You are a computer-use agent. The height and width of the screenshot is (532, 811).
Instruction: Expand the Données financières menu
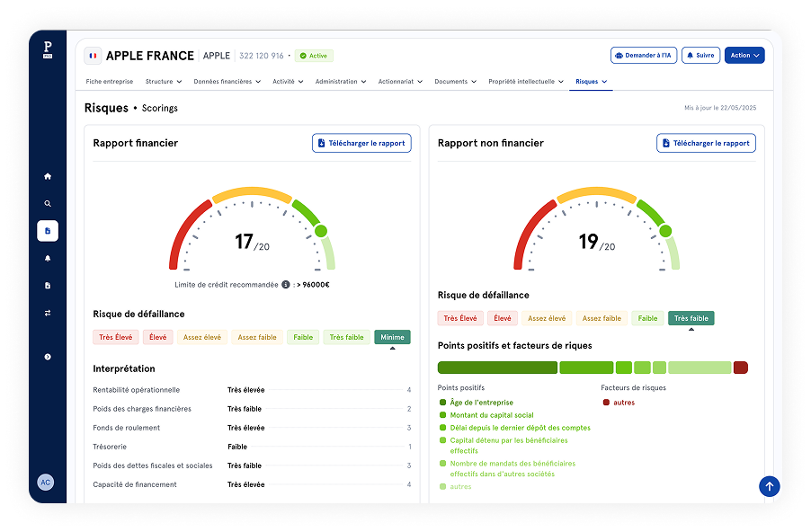[227, 82]
